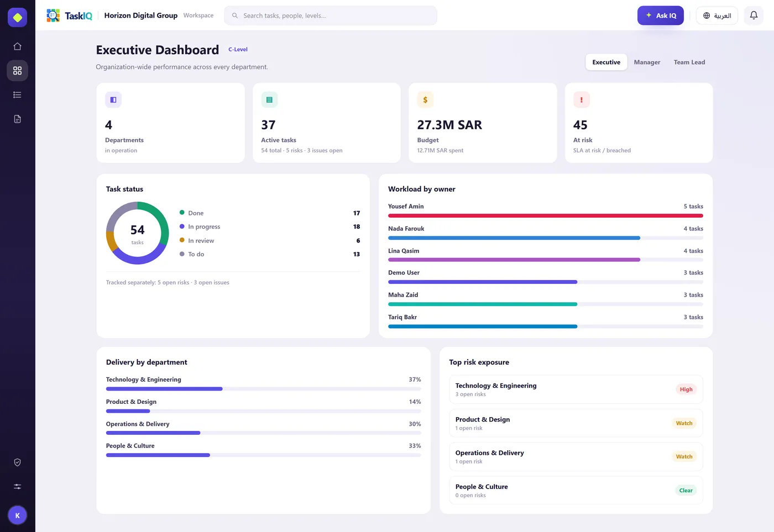This screenshot has height=532, width=774.
Task: Click '3 open risks' under Technology & Engineering
Action: coord(470,394)
